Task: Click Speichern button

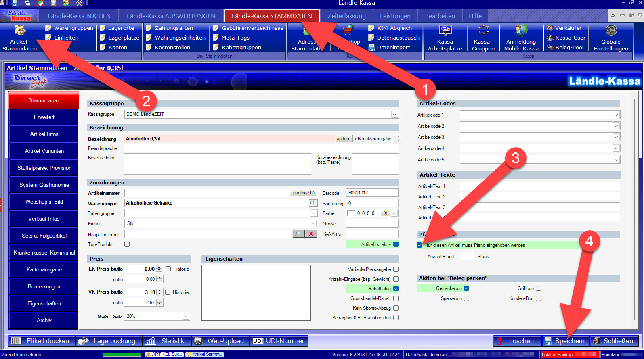Action: (x=566, y=341)
